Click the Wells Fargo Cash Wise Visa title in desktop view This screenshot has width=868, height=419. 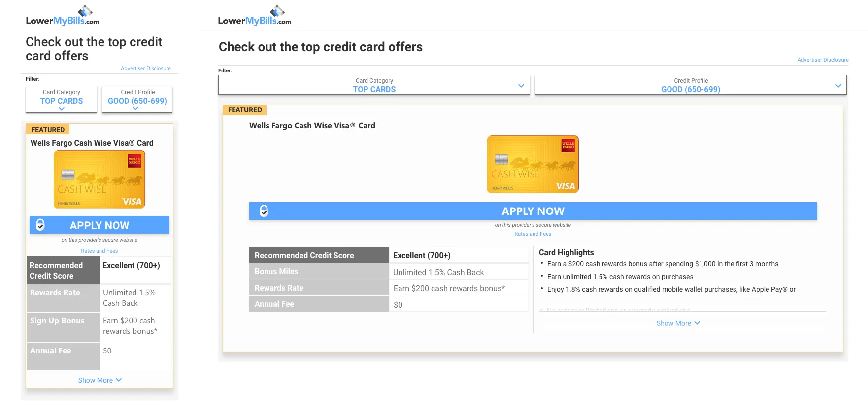312,125
